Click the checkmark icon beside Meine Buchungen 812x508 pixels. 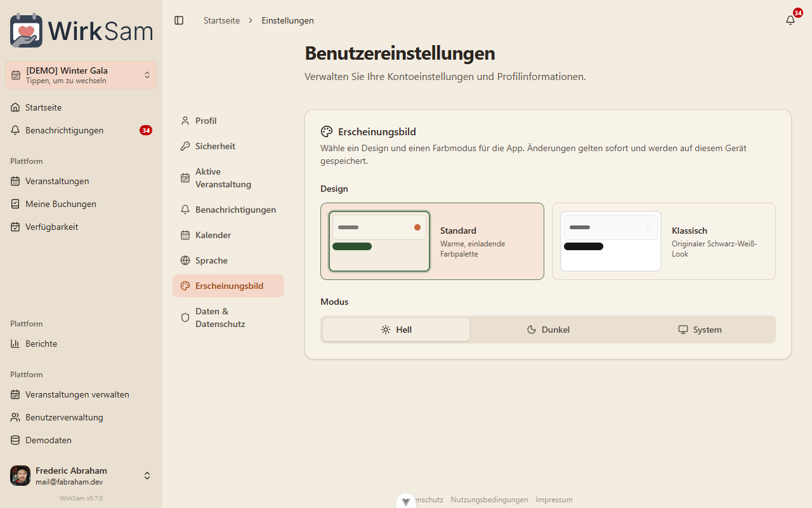15,204
